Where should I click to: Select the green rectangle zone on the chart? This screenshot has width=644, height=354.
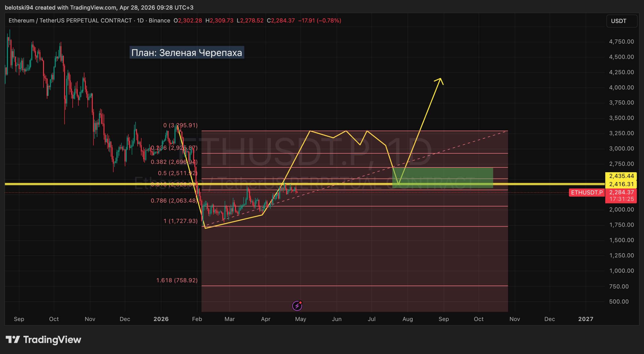442,178
